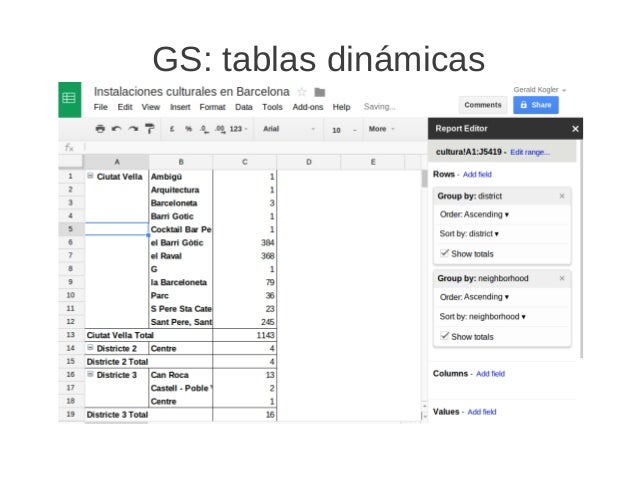Format as currency with £ icon
Screen dimensions: 638x479
click(x=172, y=129)
